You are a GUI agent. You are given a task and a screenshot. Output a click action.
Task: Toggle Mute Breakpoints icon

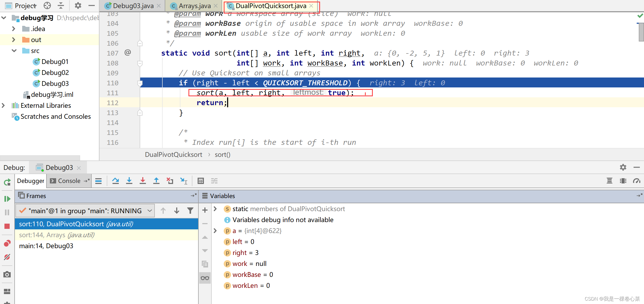7,257
